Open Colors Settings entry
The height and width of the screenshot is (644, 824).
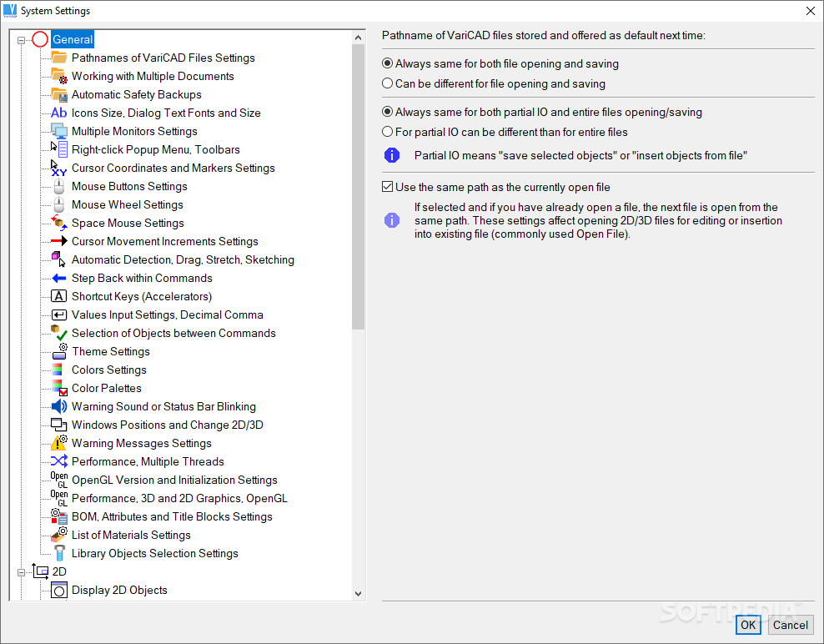(108, 370)
